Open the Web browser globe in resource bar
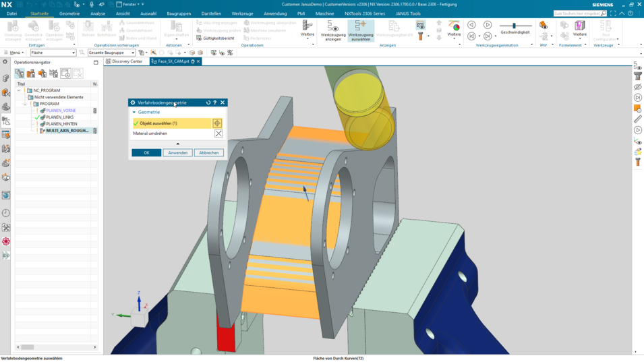This screenshot has height=362, width=644. (x=6, y=195)
